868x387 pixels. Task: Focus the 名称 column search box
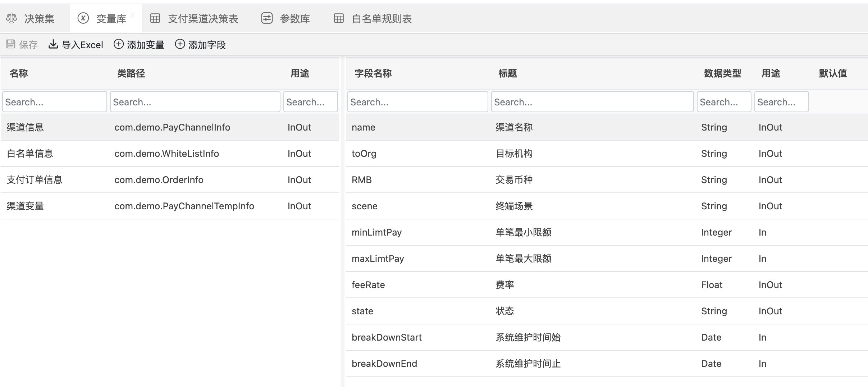55,102
